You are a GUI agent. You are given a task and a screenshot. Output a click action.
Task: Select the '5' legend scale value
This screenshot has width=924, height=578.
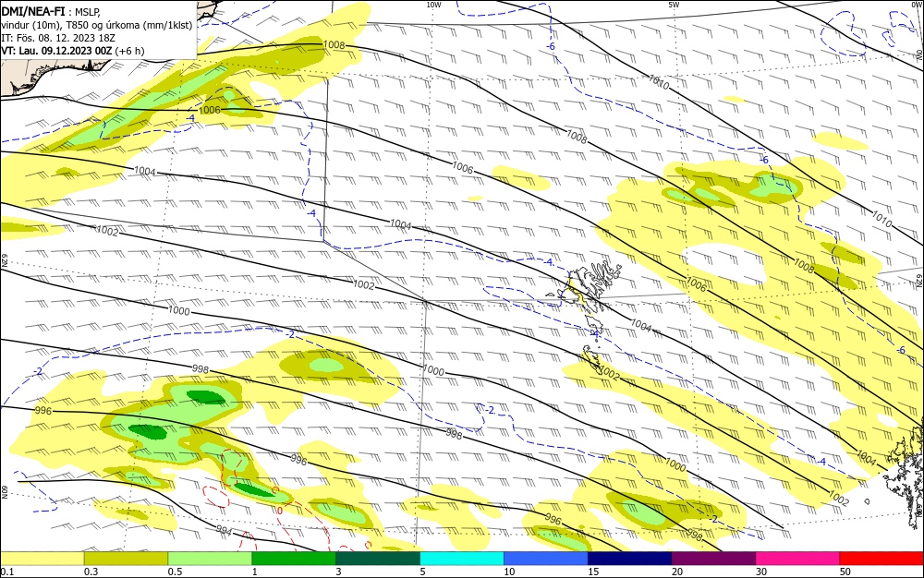click(x=423, y=572)
